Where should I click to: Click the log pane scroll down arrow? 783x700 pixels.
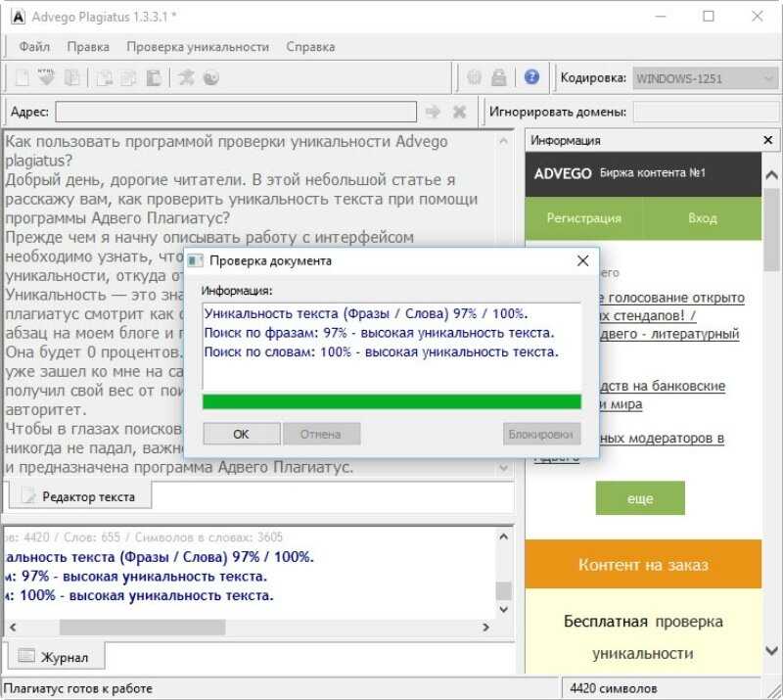[x=504, y=610]
